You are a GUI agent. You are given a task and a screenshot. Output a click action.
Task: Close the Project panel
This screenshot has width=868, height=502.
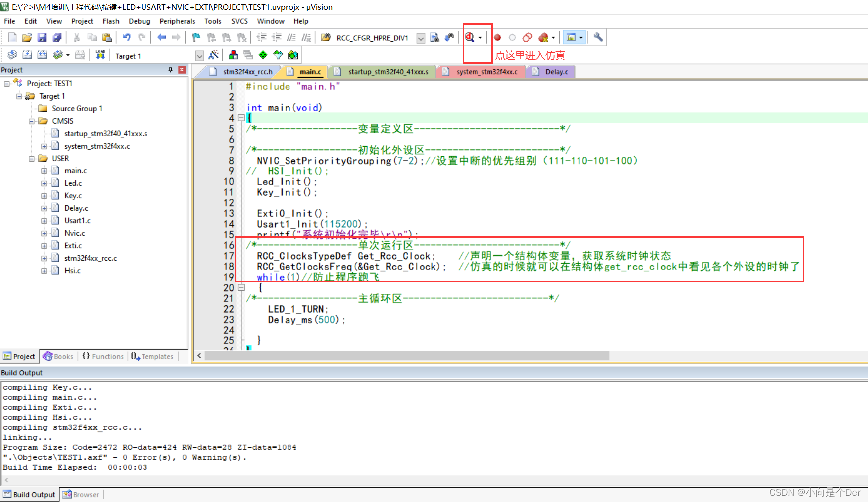[x=182, y=70]
